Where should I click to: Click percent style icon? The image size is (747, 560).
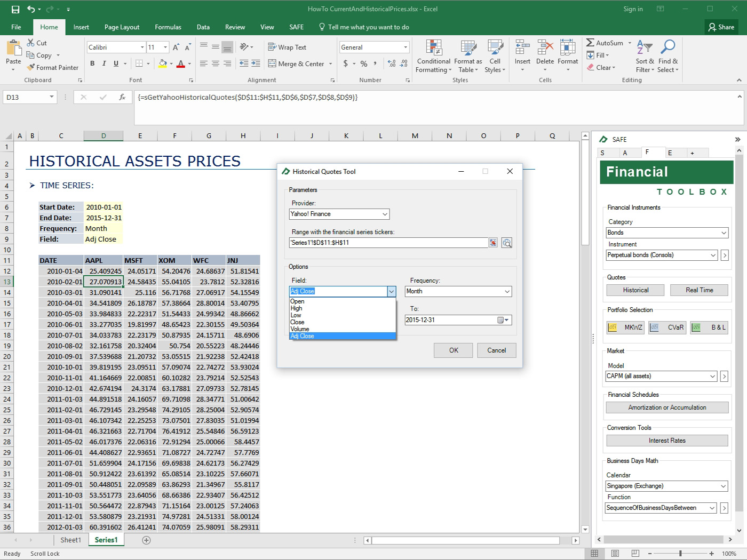point(364,63)
